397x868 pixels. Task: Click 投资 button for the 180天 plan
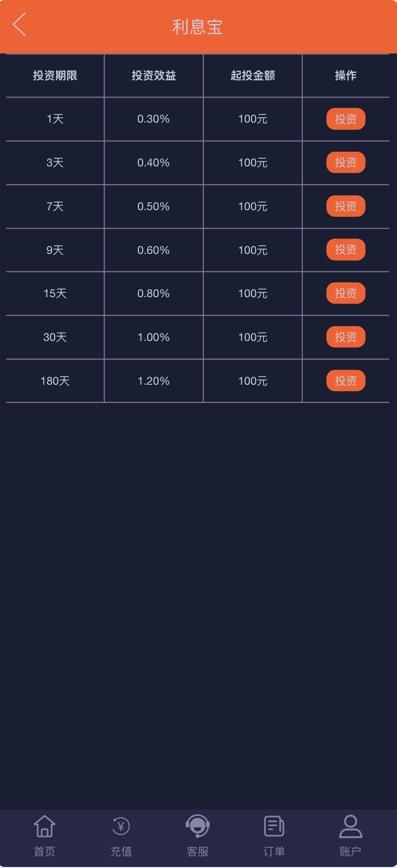[x=346, y=381]
